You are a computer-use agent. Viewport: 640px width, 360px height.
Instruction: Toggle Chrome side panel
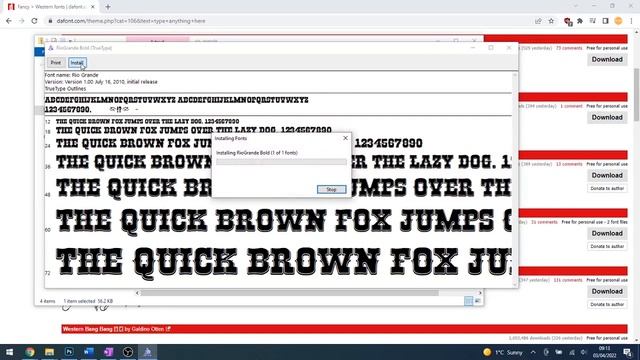[605, 21]
